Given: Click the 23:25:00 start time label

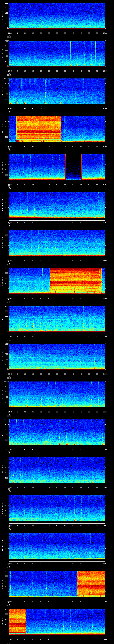Looking at the screenshot, I should coord(9,450).
